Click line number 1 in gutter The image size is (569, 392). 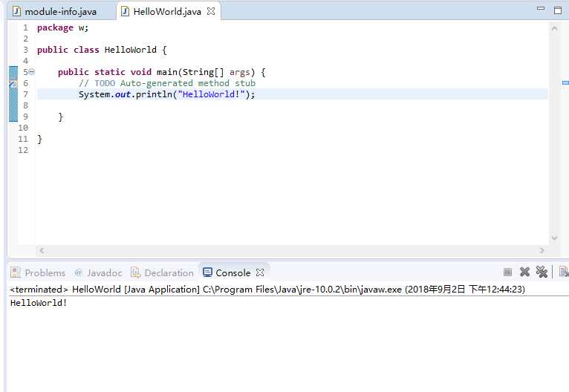pos(25,27)
